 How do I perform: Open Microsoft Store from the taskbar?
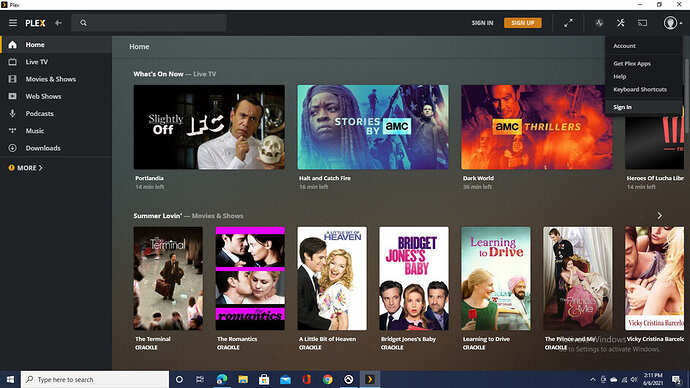264,379
